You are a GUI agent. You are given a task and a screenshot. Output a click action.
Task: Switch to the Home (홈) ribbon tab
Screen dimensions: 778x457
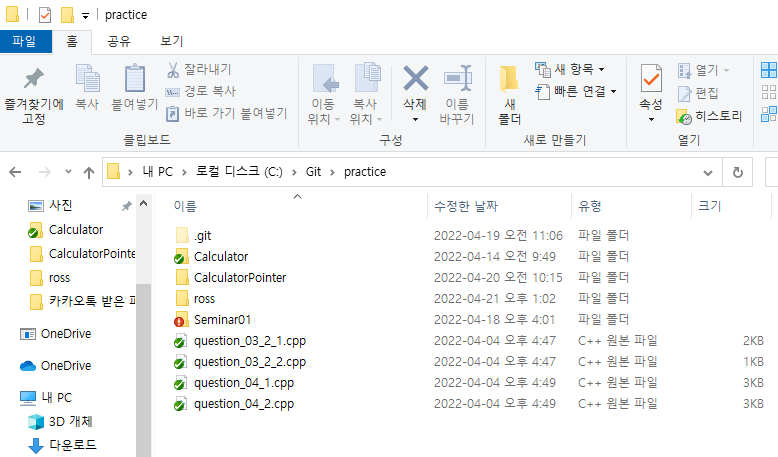pos(72,42)
